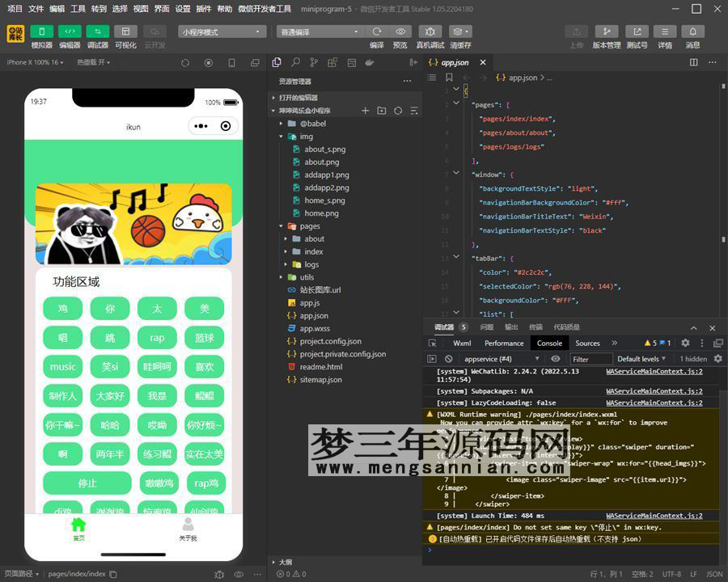The image size is (728, 582).
Task: Switch to the Sources tab in debugger
Action: tap(587, 343)
